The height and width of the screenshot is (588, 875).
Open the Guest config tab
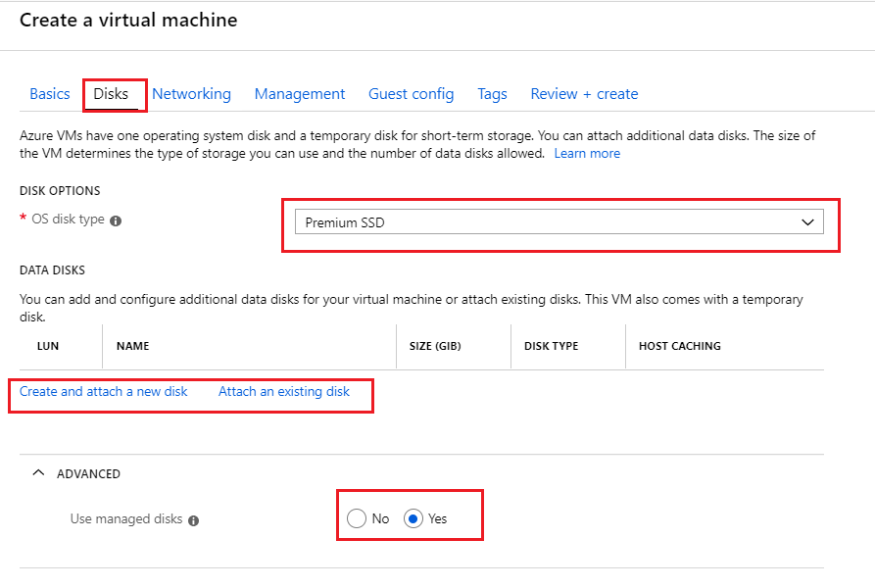(411, 93)
